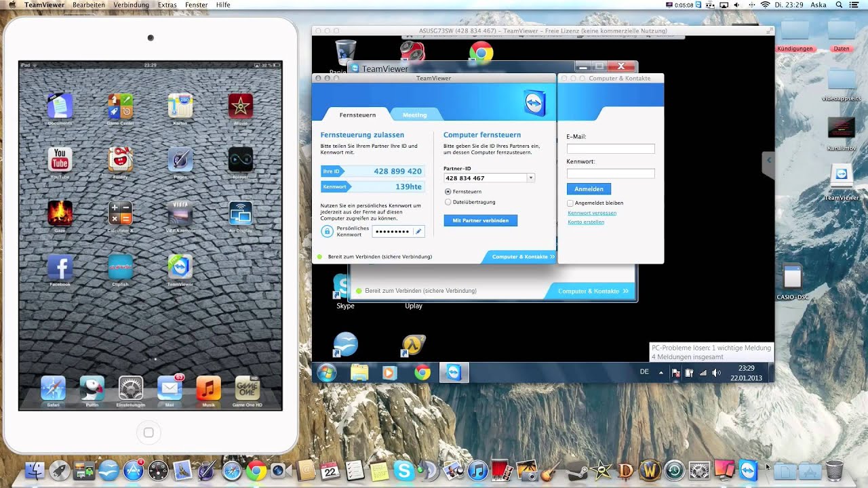Check the Angemeldet bleiben checkbox

pos(570,203)
